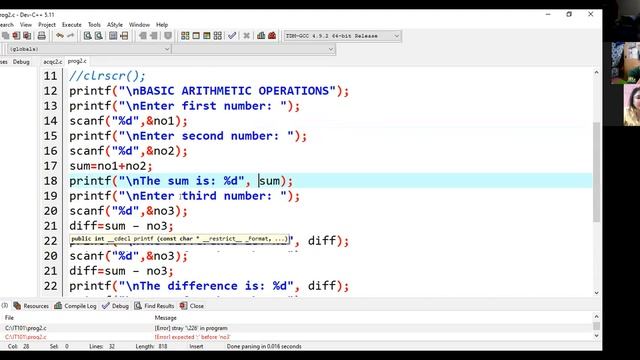Select the "stray '\226' in program" error row
This screenshot has height=360, width=640.
point(296,328)
